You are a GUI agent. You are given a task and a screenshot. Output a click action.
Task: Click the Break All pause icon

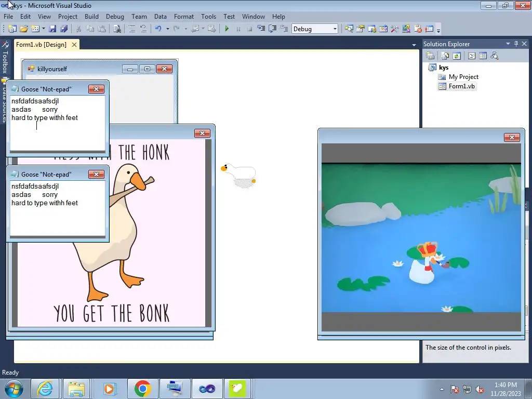(238, 29)
